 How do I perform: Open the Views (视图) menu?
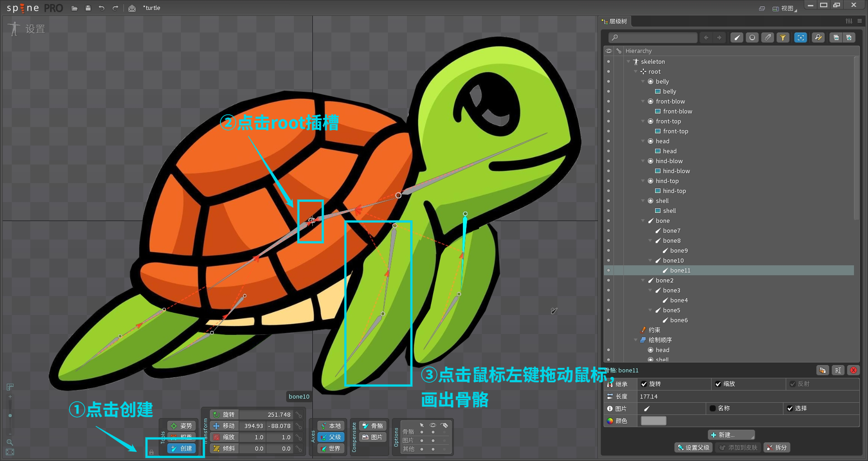point(784,8)
